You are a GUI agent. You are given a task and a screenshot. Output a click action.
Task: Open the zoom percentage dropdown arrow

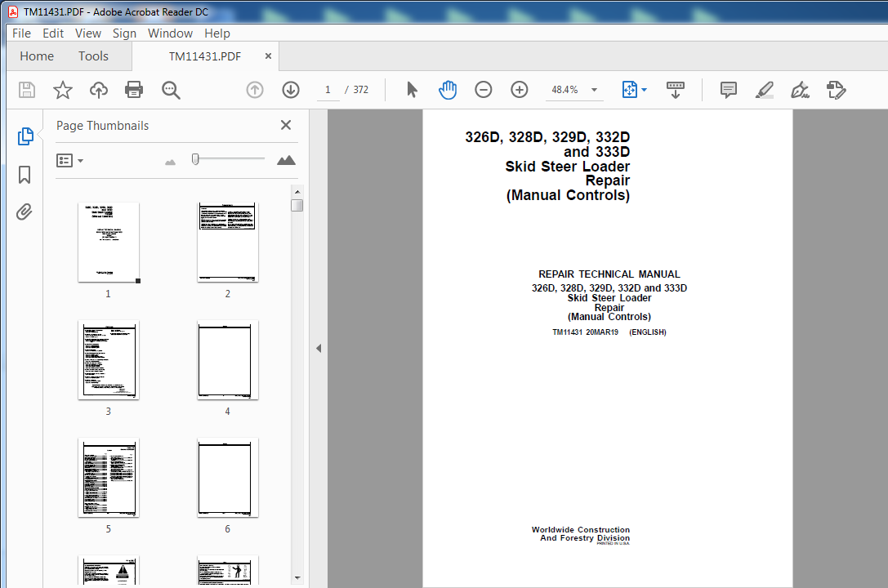click(594, 90)
